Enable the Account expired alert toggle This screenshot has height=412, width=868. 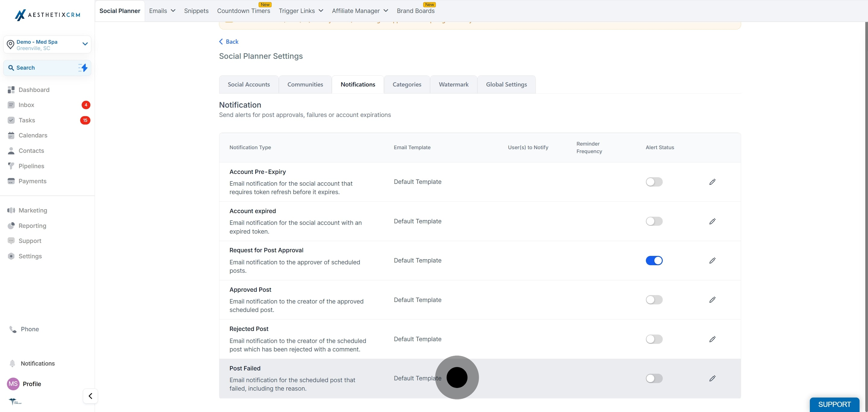click(x=654, y=221)
